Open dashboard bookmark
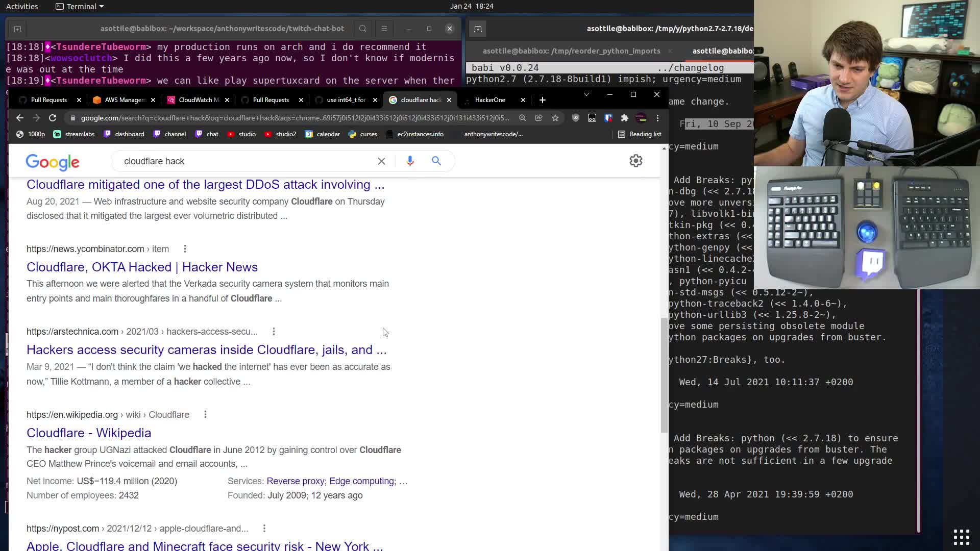Image resolution: width=980 pixels, height=551 pixels. click(124, 134)
